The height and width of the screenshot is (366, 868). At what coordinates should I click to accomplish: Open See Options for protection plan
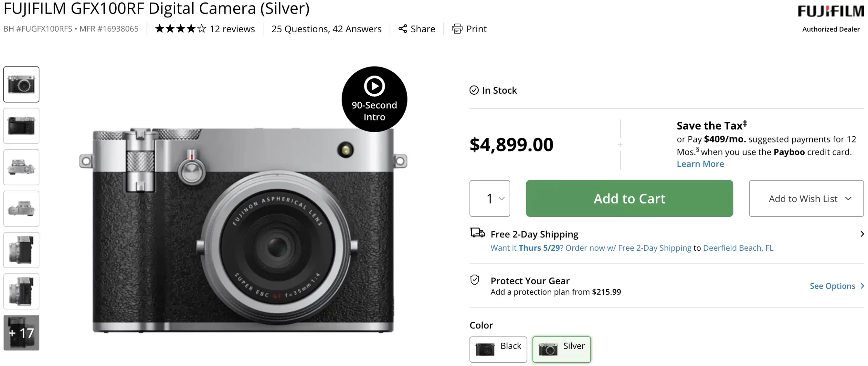point(836,286)
